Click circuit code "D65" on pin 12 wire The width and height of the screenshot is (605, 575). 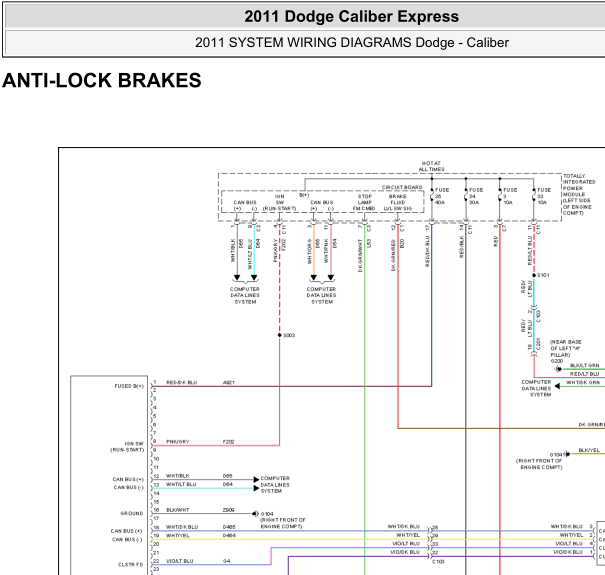228,476
